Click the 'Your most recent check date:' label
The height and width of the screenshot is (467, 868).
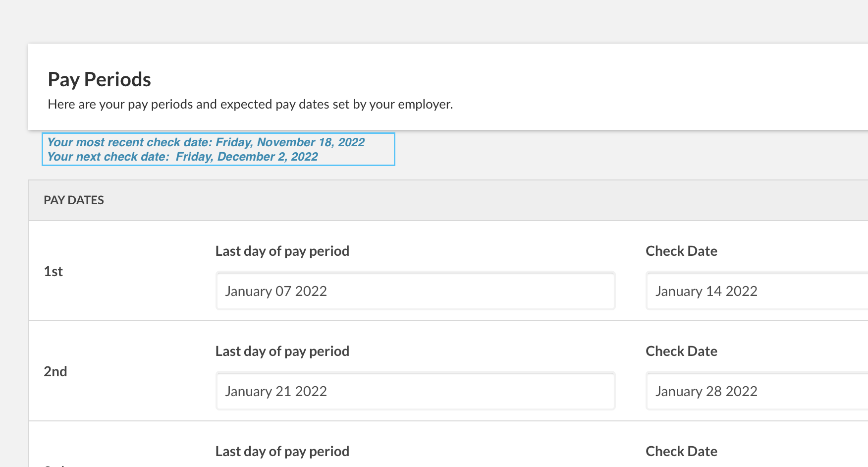[x=130, y=142]
